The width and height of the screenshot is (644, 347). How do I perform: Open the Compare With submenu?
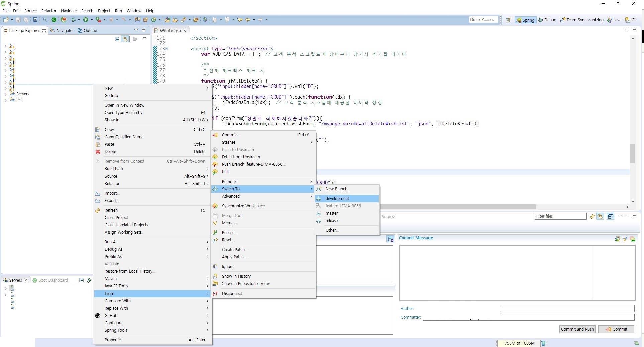coord(152,301)
